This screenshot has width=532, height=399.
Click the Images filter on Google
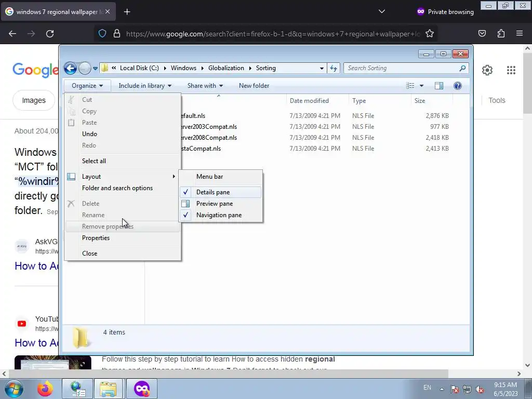(34, 100)
